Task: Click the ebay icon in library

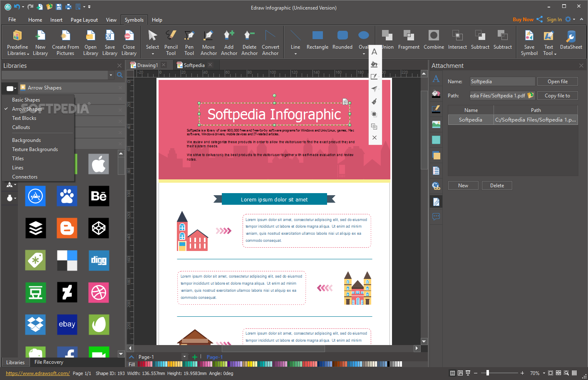Action: (67, 324)
